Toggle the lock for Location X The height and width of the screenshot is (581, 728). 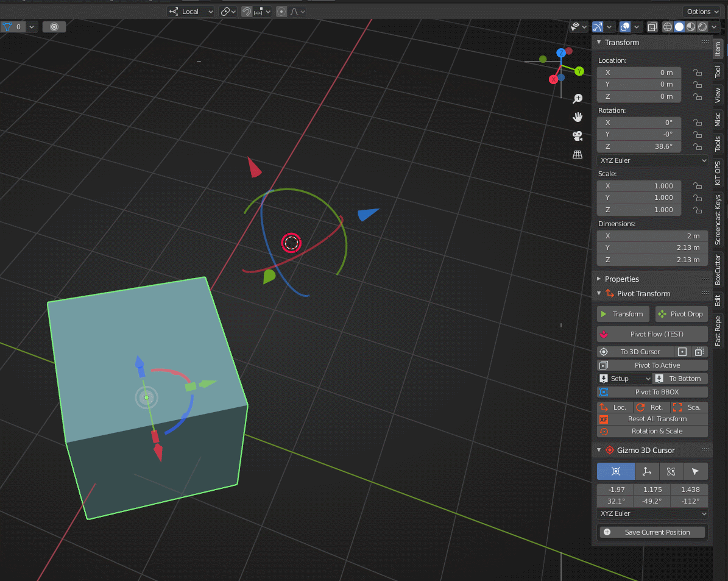pos(697,73)
